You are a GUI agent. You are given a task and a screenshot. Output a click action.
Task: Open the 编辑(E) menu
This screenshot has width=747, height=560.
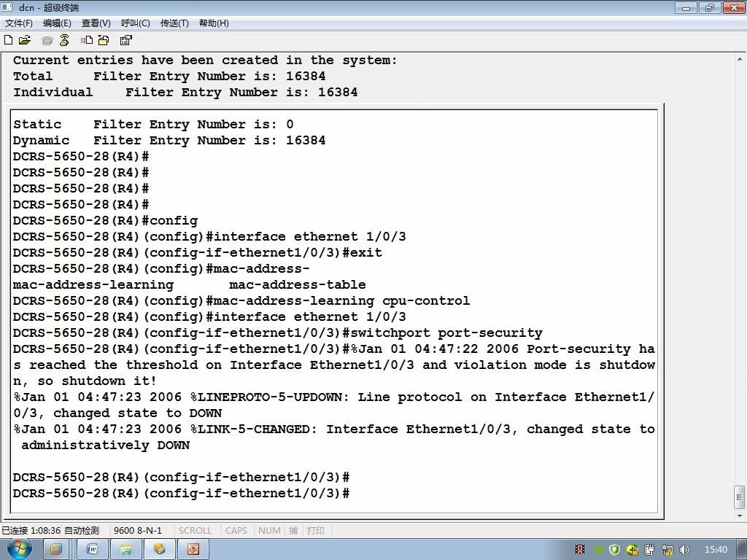pyautogui.click(x=57, y=23)
